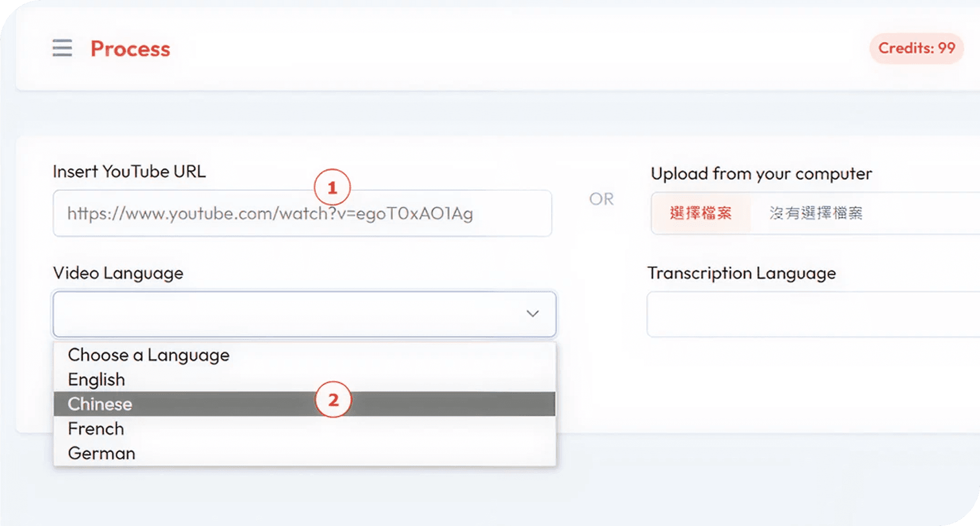Choose Chinese as the video language
This screenshot has height=526, width=980.
click(100, 404)
